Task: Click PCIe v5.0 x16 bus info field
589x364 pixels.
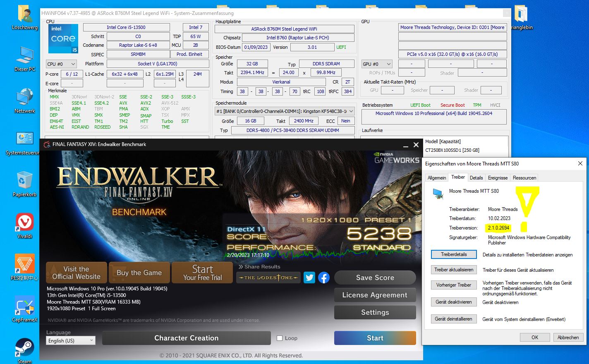Action: 453,54
